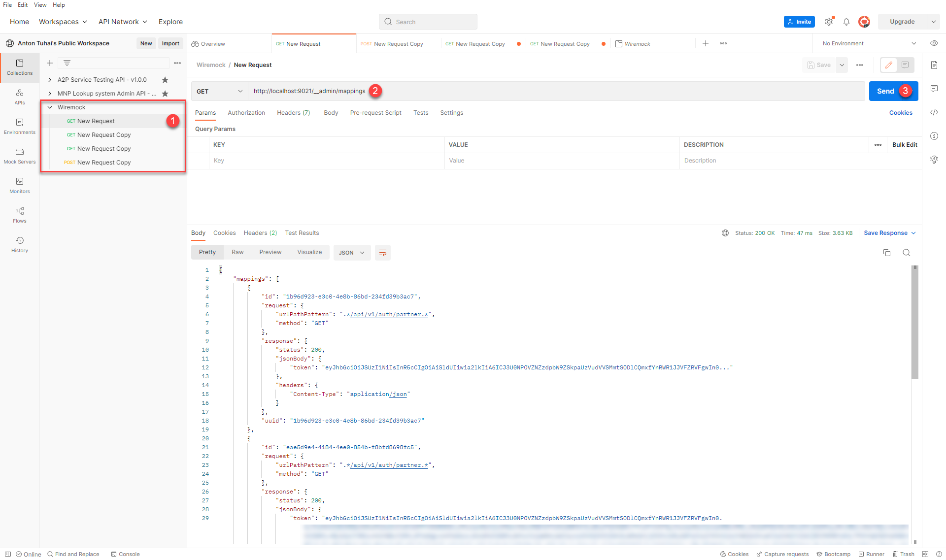The image size is (946, 560).
Task: Open a new tab with plus icon
Action: 706,43
